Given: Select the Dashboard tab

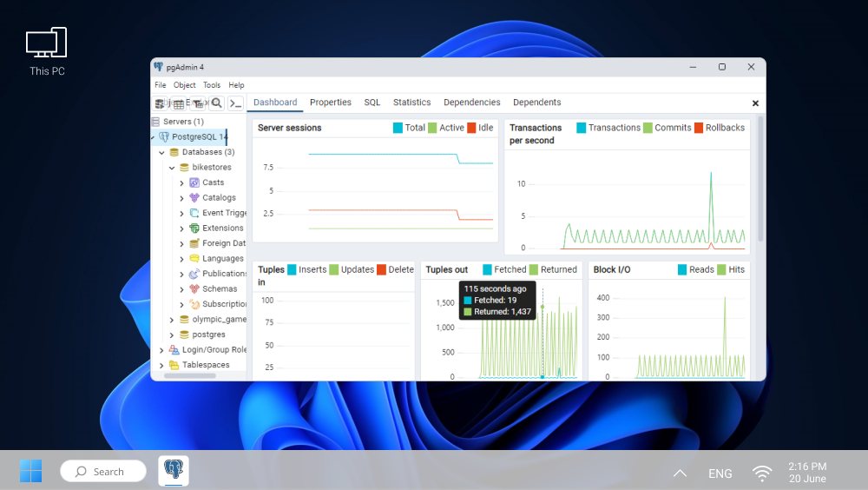Looking at the screenshot, I should point(275,102).
